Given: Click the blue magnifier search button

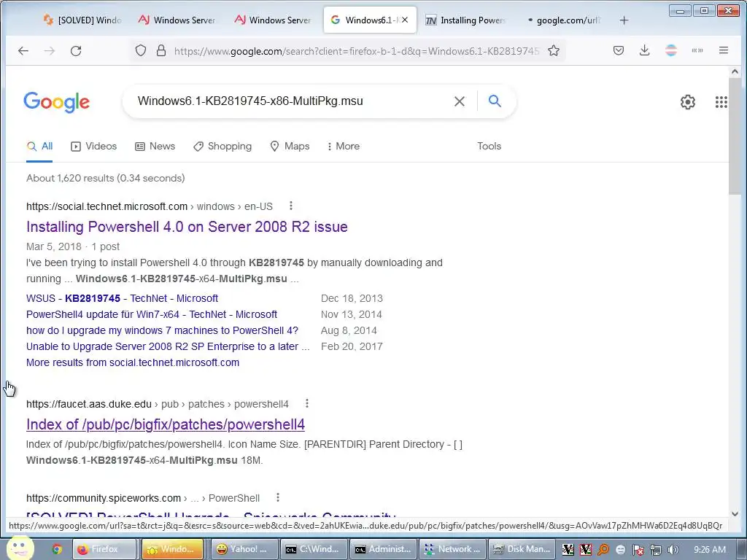Looking at the screenshot, I should [x=495, y=101].
